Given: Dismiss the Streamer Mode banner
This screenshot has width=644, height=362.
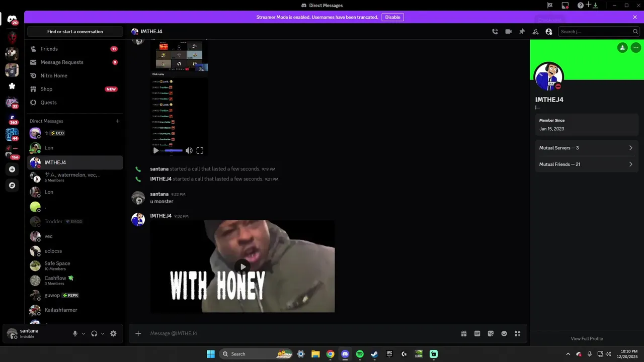Looking at the screenshot, I should [635, 17].
